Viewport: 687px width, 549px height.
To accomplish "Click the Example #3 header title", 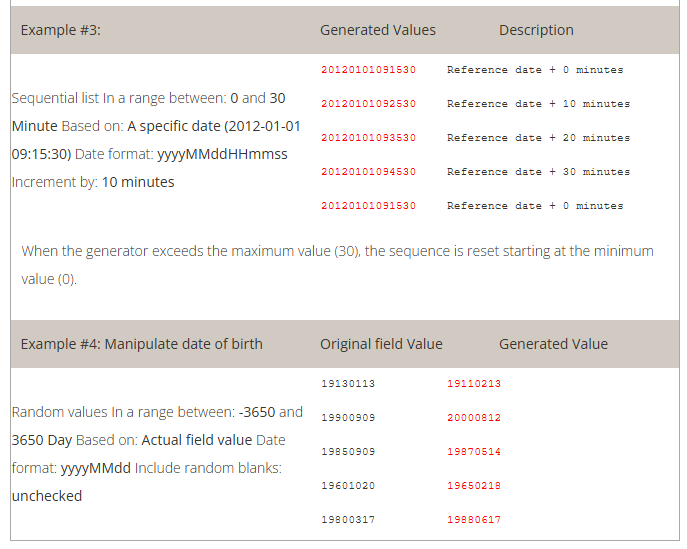I will pos(60,30).
